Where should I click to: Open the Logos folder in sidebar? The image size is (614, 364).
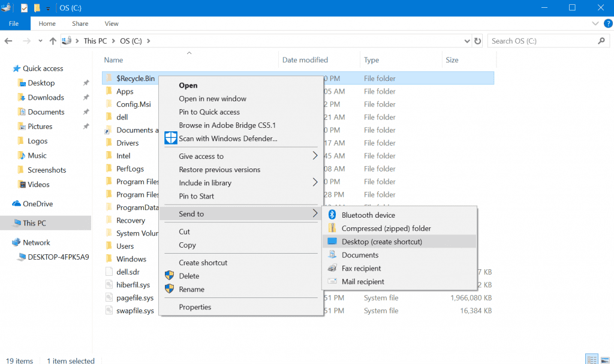pos(38,141)
